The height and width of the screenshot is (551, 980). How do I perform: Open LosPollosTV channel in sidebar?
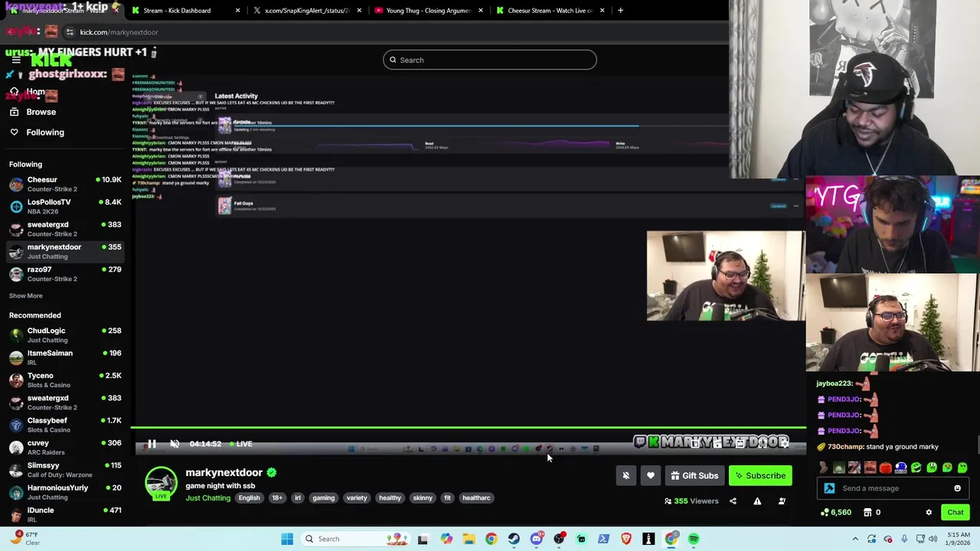coord(65,207)
